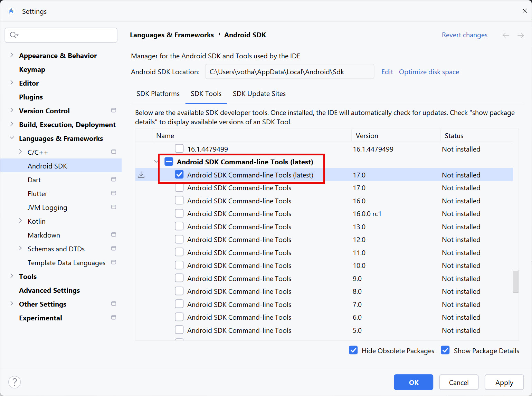Click the Android SDK Location path field
The image size is (532, 396).
[x=289, y=71]
